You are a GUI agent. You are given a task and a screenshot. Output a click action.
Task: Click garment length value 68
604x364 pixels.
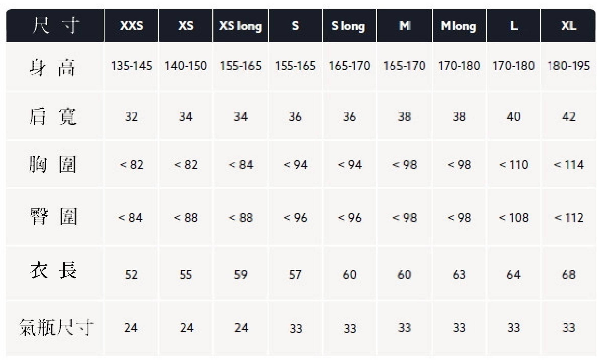(x=568, y=275)
